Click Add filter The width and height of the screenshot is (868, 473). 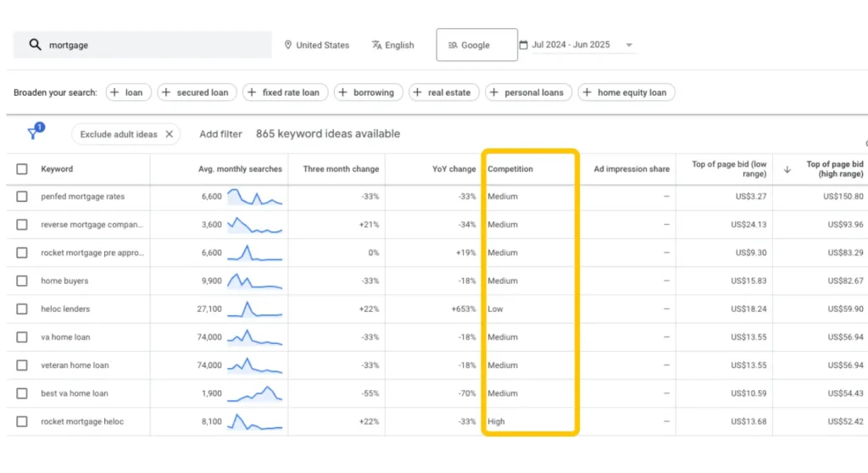pos(220,134)
